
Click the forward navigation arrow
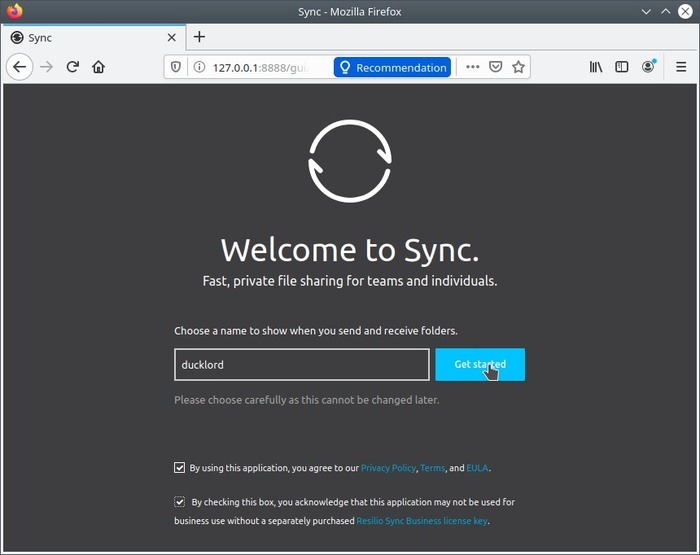[x=46, y=67]
